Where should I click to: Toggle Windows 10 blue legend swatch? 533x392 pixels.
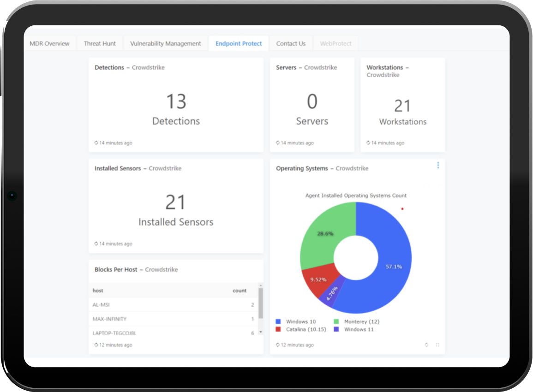click(278, 321)
